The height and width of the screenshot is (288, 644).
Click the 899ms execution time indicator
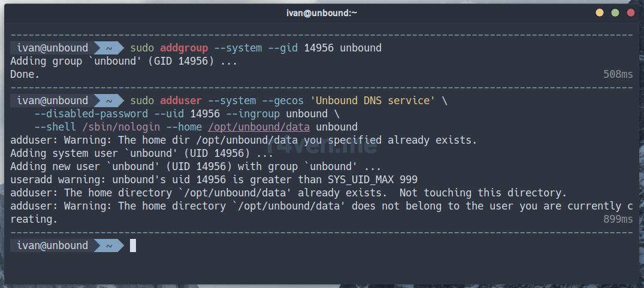618,219
